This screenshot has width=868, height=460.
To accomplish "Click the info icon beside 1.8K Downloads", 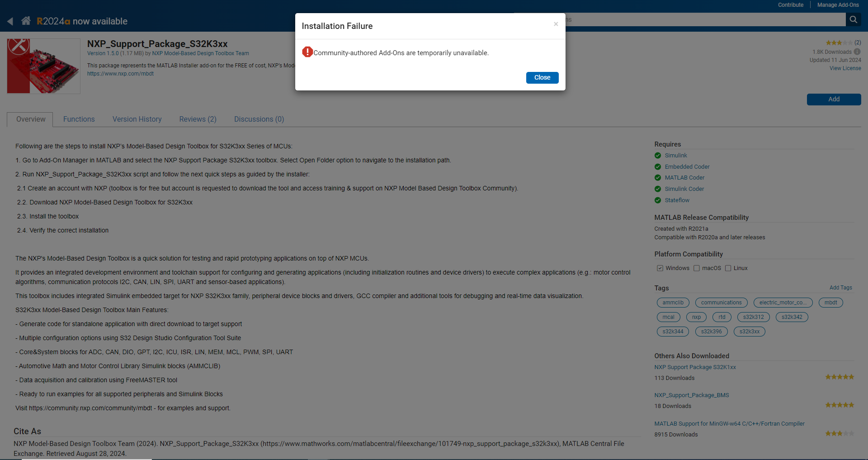I will (x=858, y=52).
